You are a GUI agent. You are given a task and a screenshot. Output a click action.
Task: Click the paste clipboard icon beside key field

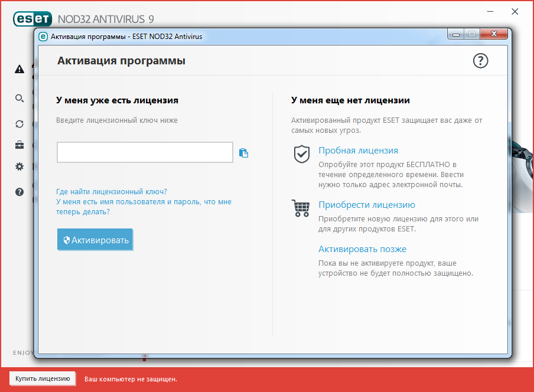[243, 153]
